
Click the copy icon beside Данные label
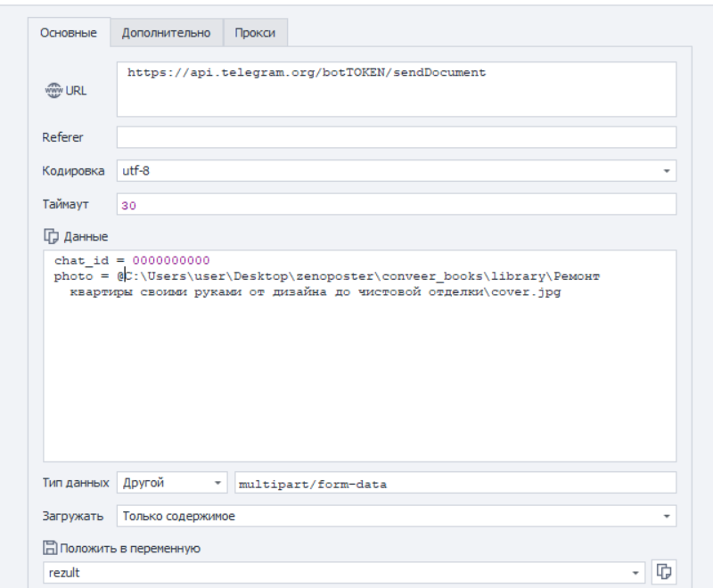pos(50,237)
